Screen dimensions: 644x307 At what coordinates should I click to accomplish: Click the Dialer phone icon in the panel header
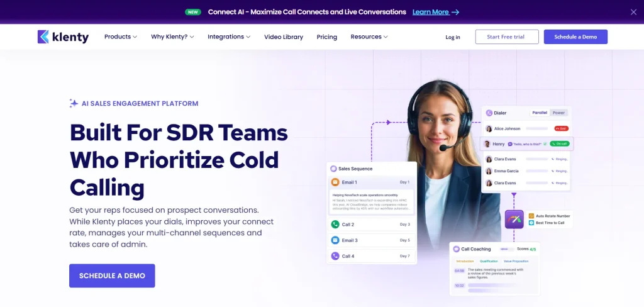[x=489, y=113]
